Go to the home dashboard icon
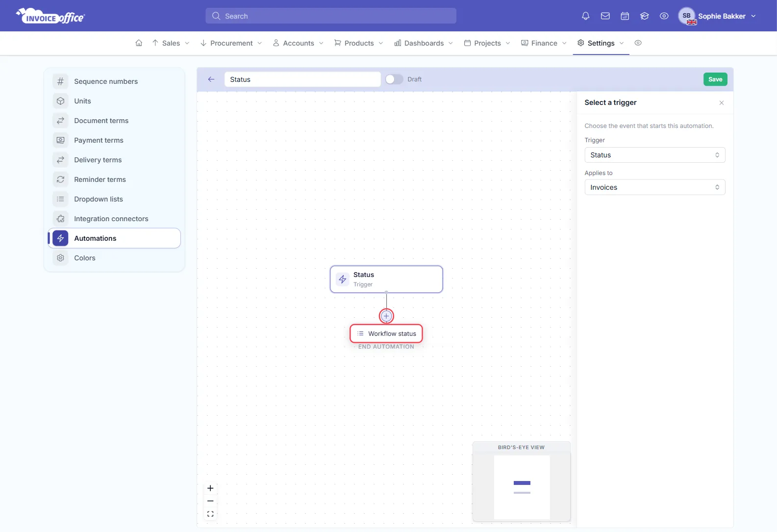The width and height of the screenshot is (777, 532). (x=139, y=43)
